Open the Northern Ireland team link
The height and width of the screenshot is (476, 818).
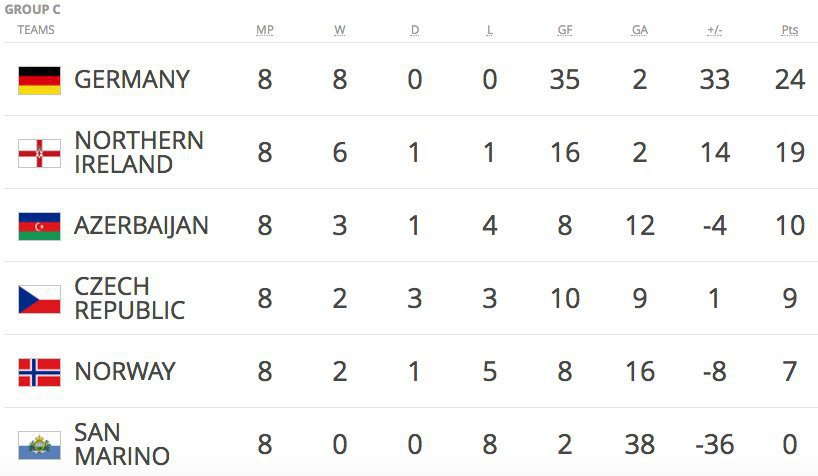138,153
